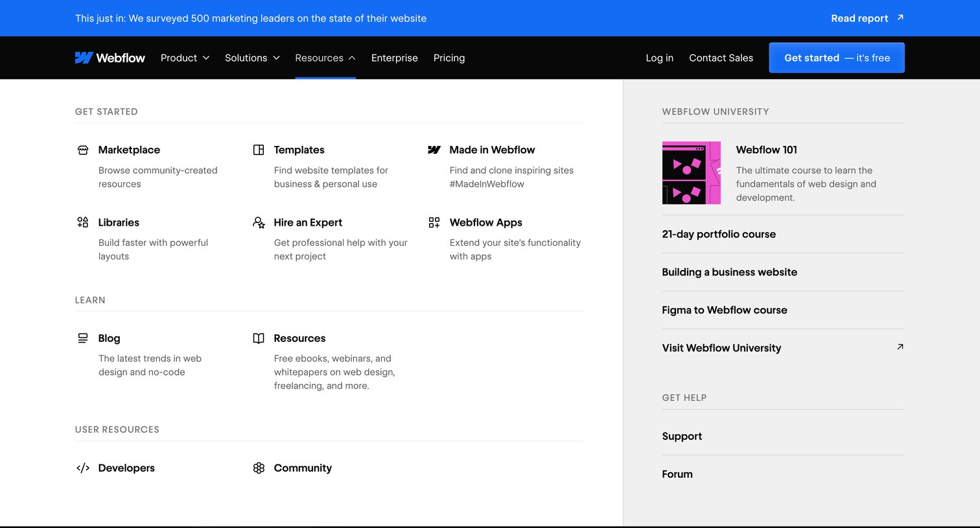Open the Support help link
Image resolution: width=980 pixels, height=528 pixels.
(x=682, y=436)
